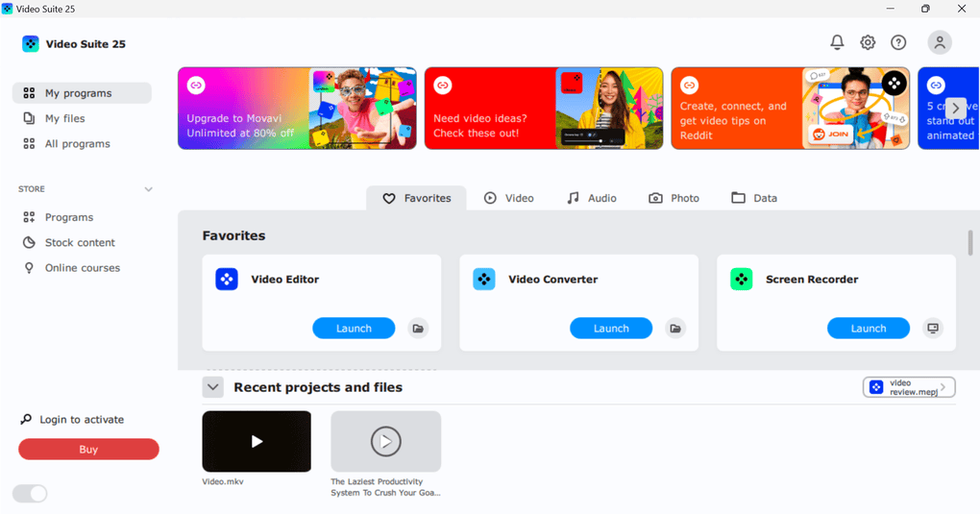Viewport: 980px width, 514px height.
Task: Switch to the Audio tab
Action: (591, 198)
